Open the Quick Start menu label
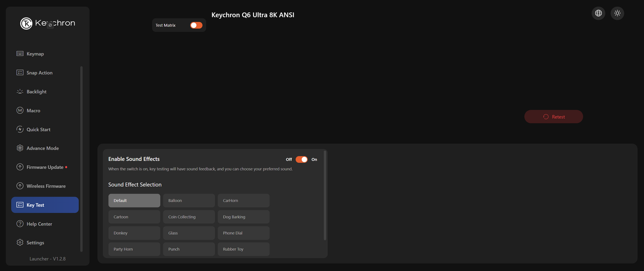 (39, 129)
